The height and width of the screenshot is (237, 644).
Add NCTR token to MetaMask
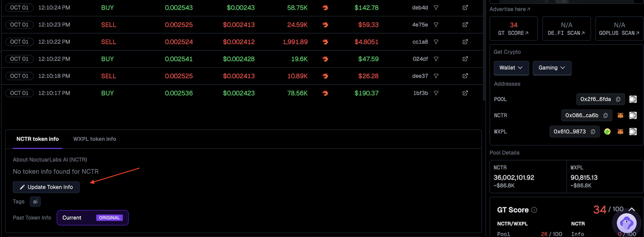(621, 115)
